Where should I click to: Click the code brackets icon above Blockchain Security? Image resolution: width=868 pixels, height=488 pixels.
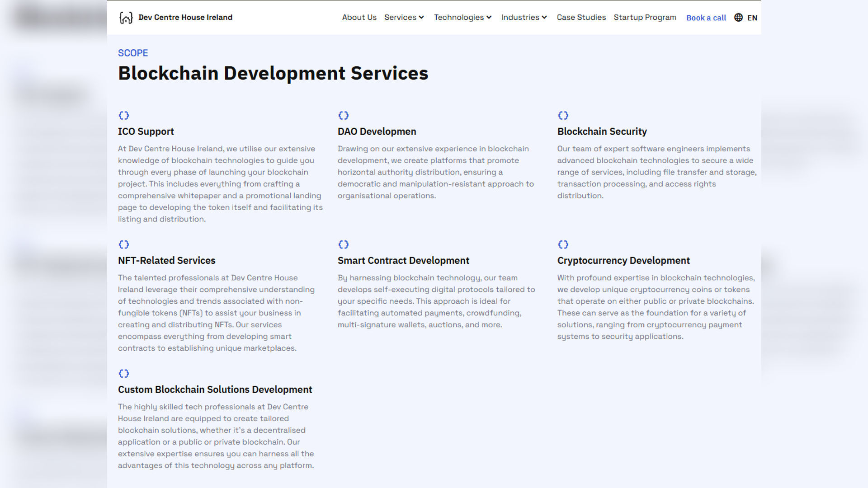pyautogui.click(x=563, y=115)
